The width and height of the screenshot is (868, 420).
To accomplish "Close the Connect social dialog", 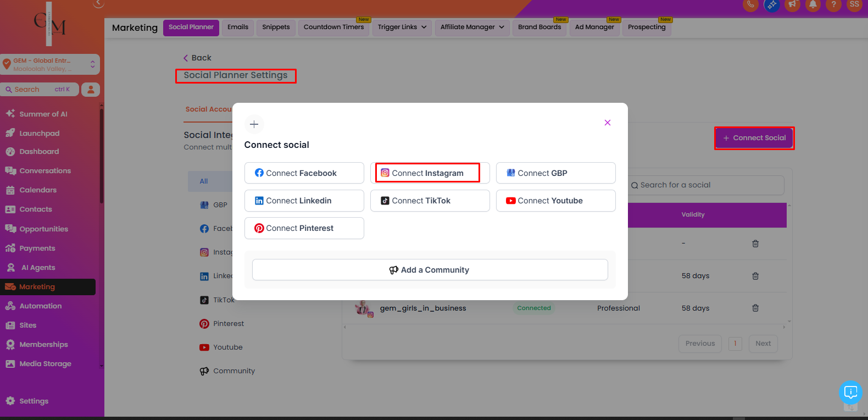I will [608, 123].
